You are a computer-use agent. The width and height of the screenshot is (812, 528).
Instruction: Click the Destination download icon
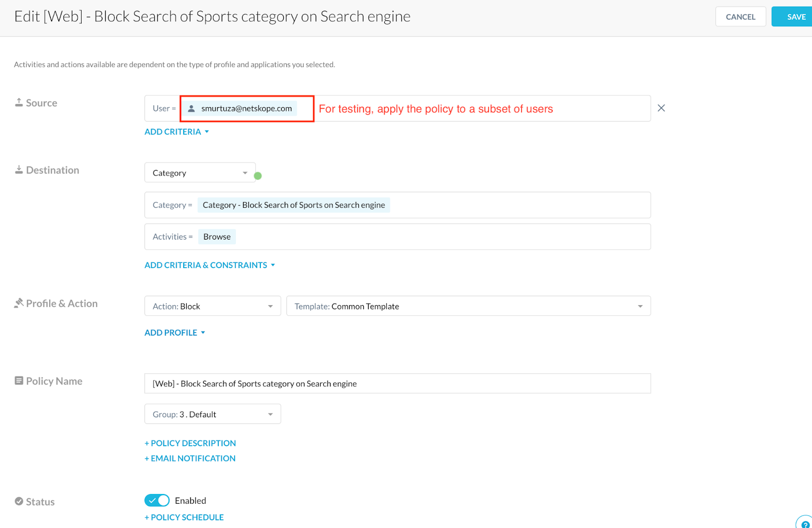[x=19, y=170]
